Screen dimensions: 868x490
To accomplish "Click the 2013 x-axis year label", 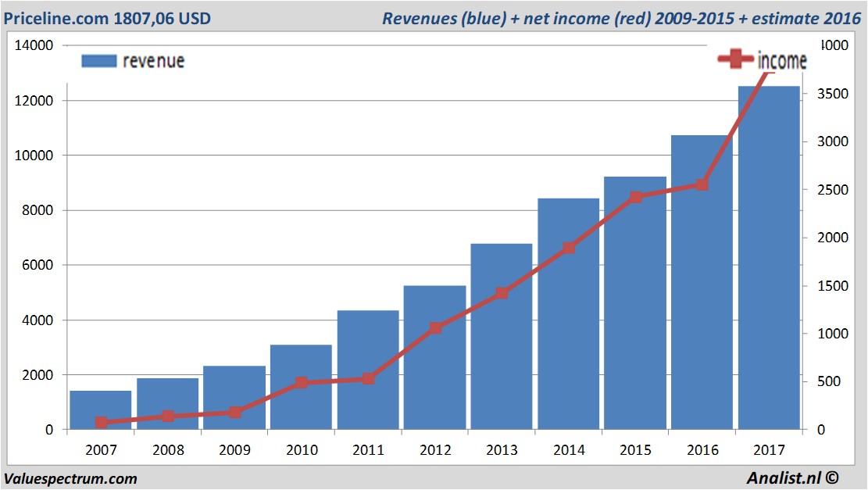I will coord(502,449).
